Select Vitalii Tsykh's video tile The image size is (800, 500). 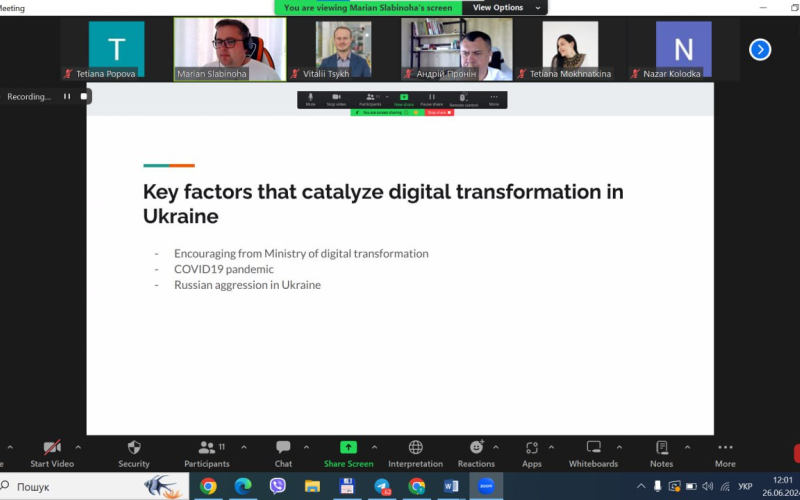click(343, 49)
